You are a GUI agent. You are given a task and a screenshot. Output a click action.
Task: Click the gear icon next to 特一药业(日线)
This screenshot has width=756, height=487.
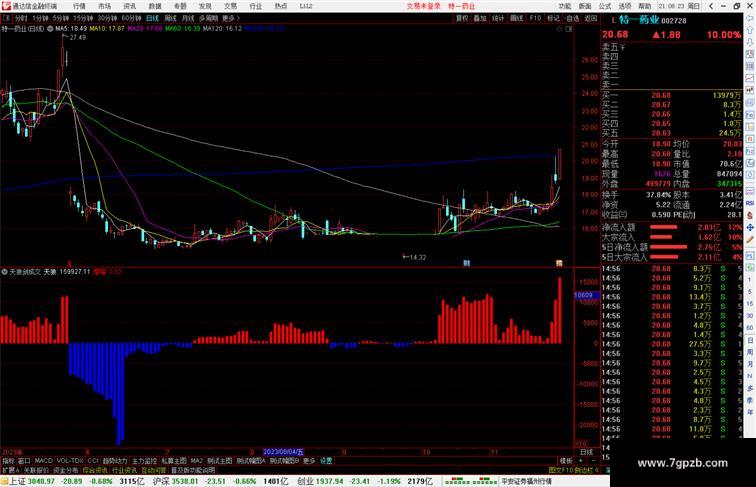point(50,29)
